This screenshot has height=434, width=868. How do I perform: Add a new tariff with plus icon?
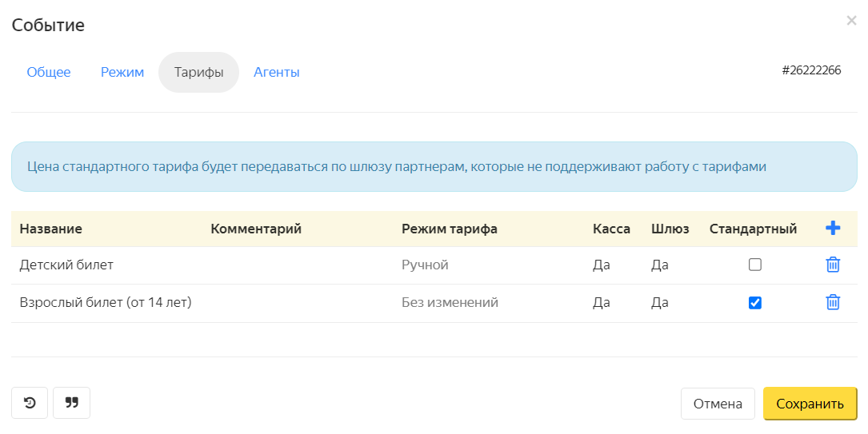click(833, 228)
